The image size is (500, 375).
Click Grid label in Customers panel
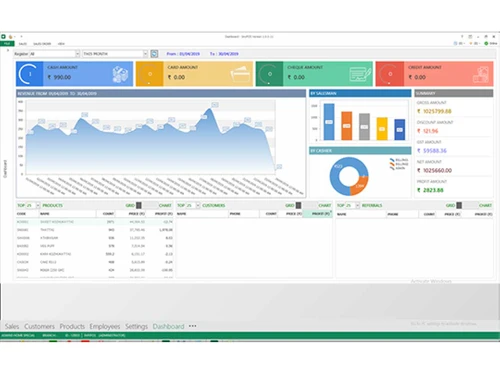(x=290, y=205)
